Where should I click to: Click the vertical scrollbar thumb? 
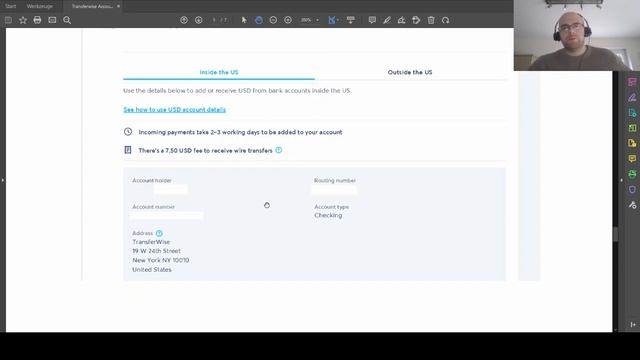(x=615, y=234)
